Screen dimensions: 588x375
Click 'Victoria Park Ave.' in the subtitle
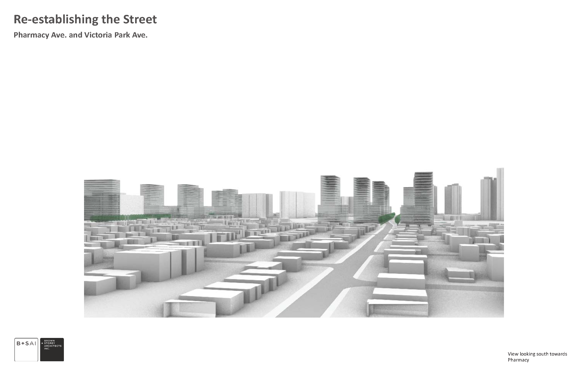tap(116, 35)
